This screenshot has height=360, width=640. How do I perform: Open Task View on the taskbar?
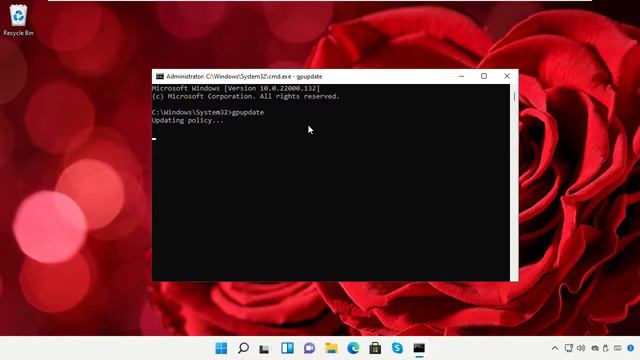tap(265, 349)
